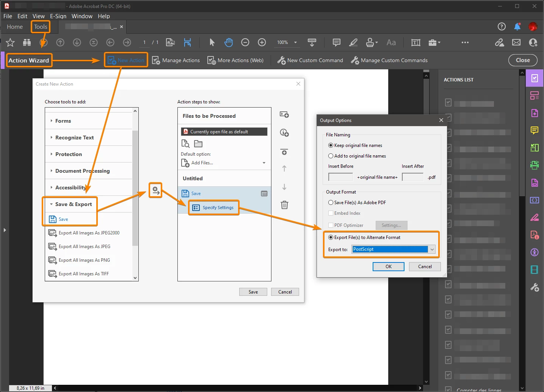Open the E-Sign menu

click(58, 16)
